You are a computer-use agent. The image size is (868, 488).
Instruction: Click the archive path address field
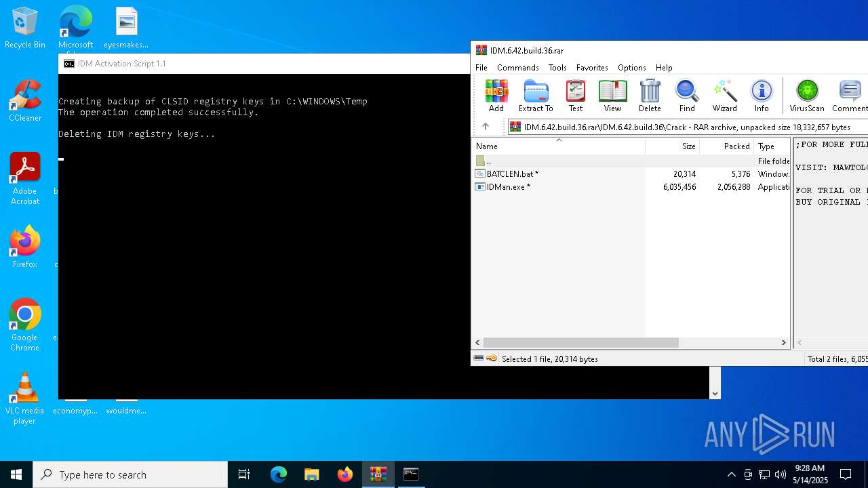click(x=688, y=127)
